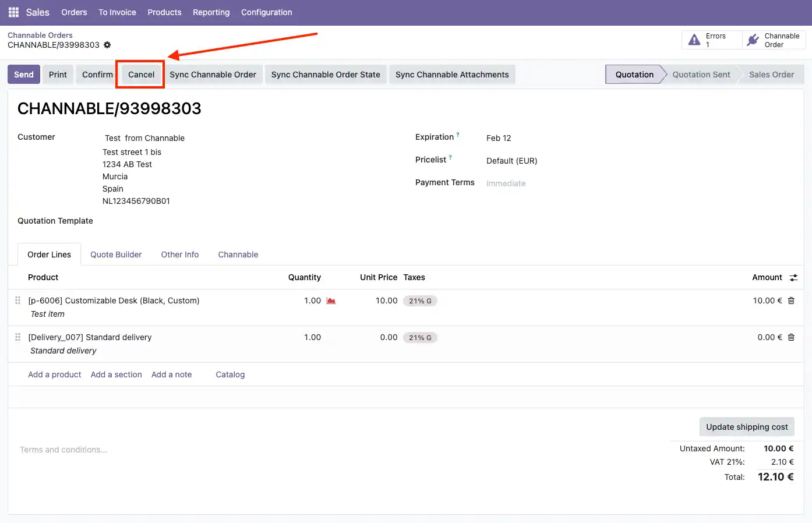This screenshot has height=523, width=812.
Task: Click red forecast chart icon on desk line
Action: point(331,301)
